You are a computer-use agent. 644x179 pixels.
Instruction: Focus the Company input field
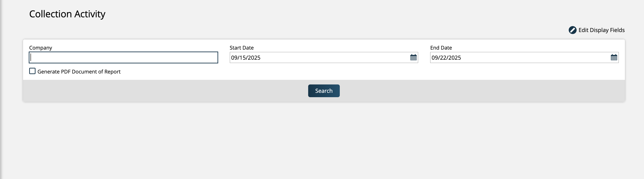(x=123, y=57)
